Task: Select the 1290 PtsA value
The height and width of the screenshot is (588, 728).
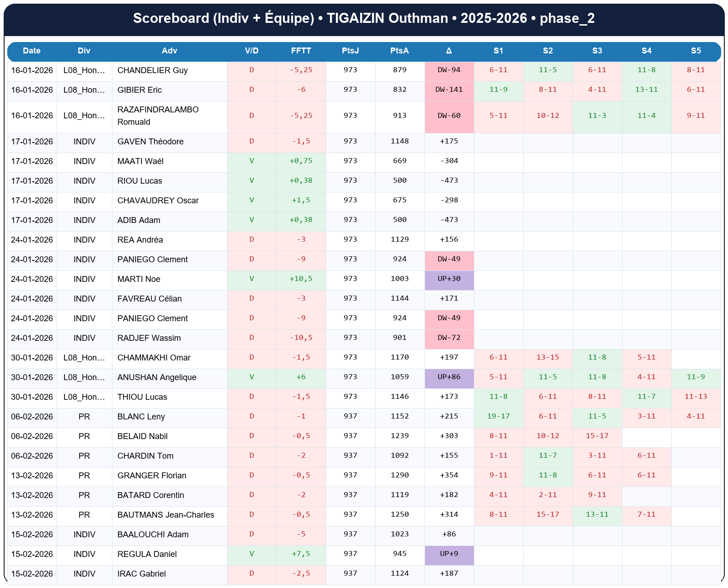Action: click(x=399, y=476)
